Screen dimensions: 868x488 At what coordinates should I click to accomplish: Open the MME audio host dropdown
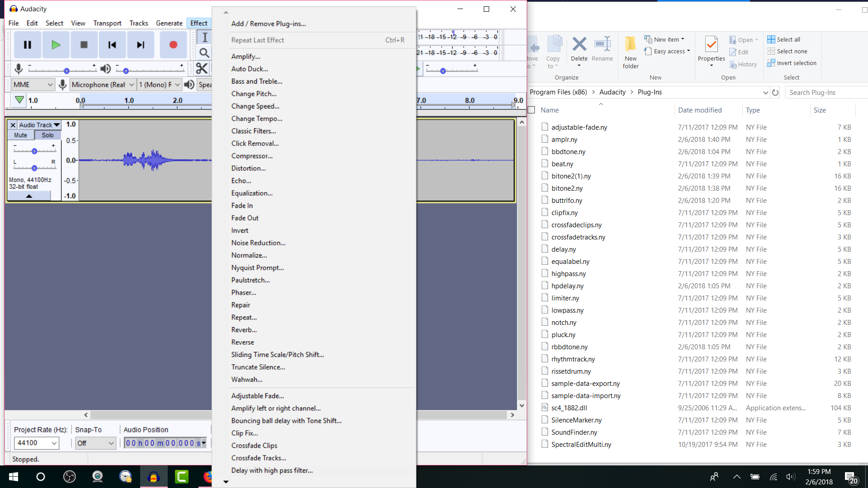(32, 84)
